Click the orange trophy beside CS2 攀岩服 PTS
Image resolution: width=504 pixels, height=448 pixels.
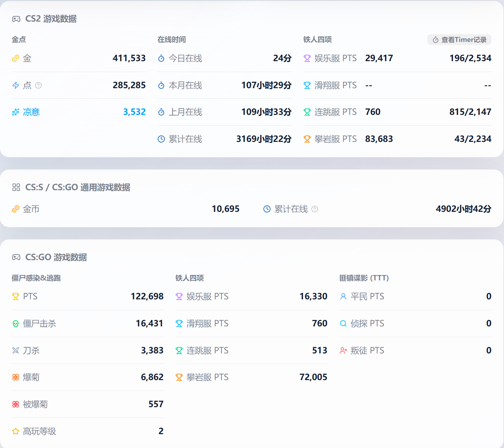coord(307,139)
